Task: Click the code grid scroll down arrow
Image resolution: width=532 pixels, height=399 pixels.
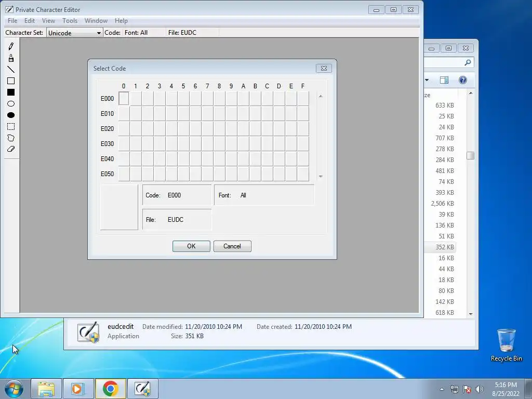Action: tap(321, 177)
